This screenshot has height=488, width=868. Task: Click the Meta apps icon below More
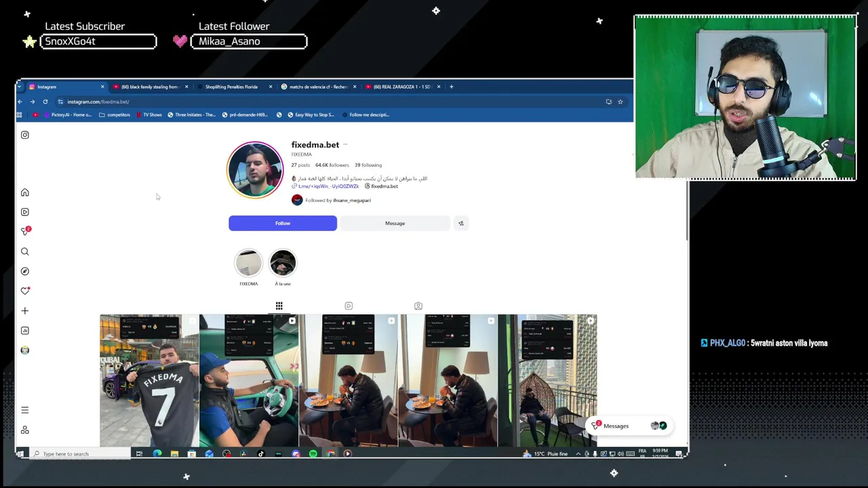click(25, 430)
